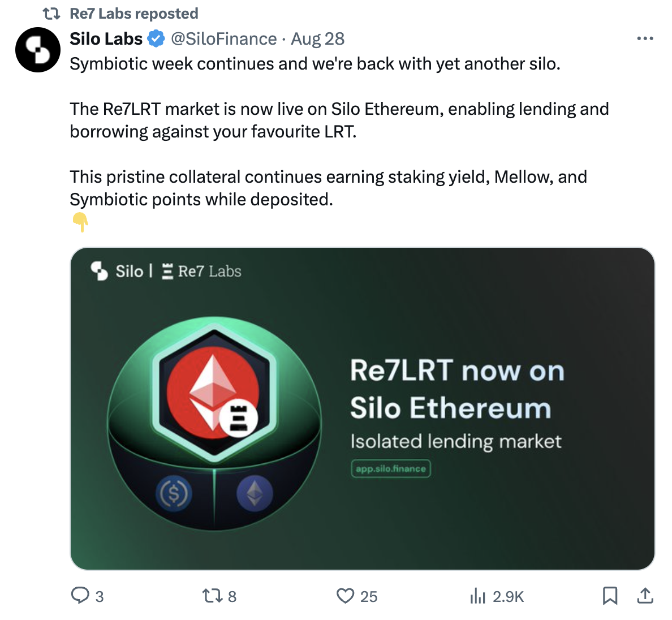Click the Re7 Labs logo in banner
The image size is (672, 620).
click(201, 272)
